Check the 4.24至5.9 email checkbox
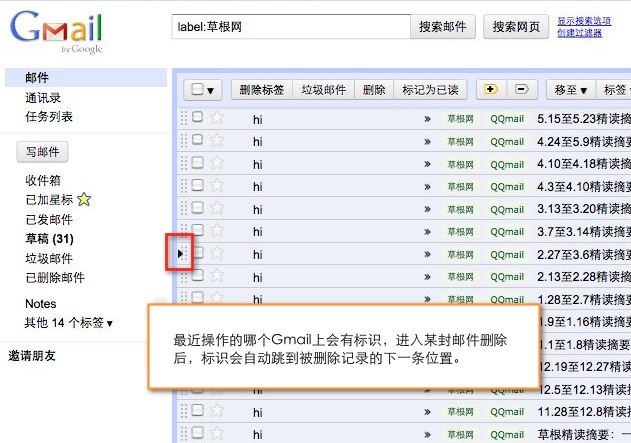The width and height of the screenshot is (631, 443). tap(197, 140)
